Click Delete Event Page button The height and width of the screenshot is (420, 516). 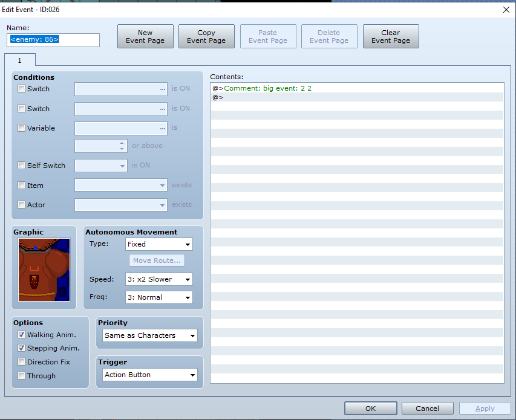point(329,36)
